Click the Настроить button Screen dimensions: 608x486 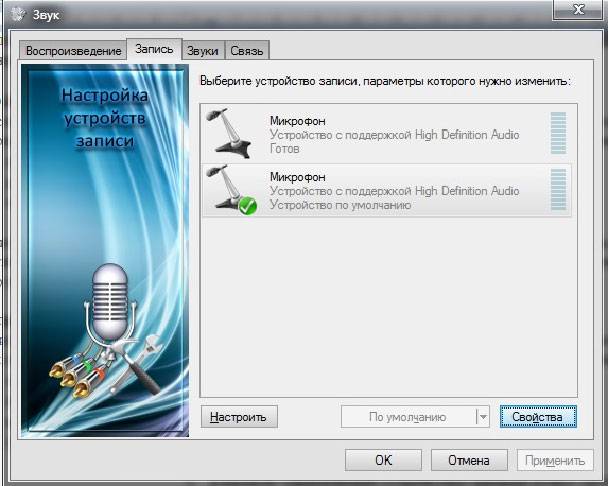pos(239,417)
